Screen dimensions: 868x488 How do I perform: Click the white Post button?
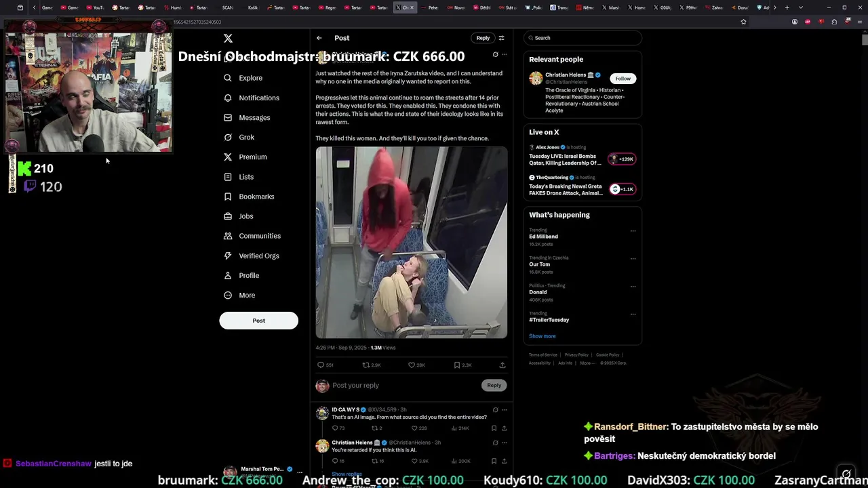click(258, 321)
